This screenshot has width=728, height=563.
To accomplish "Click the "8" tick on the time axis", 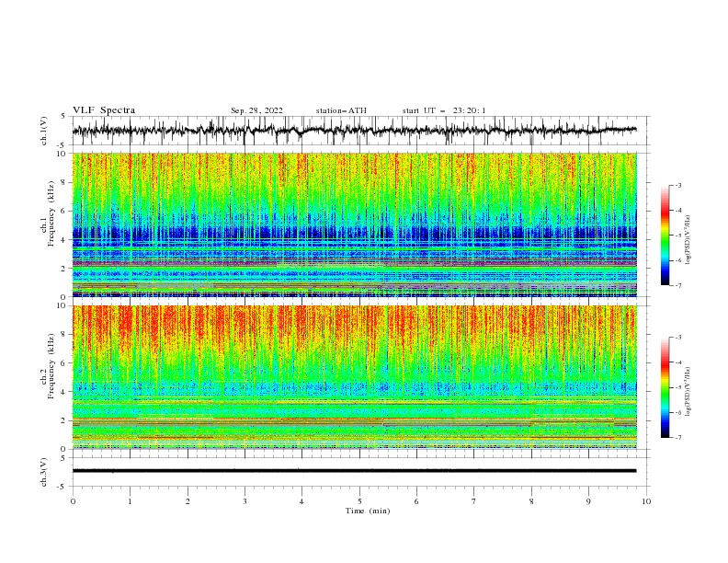I will coord(531,501).
